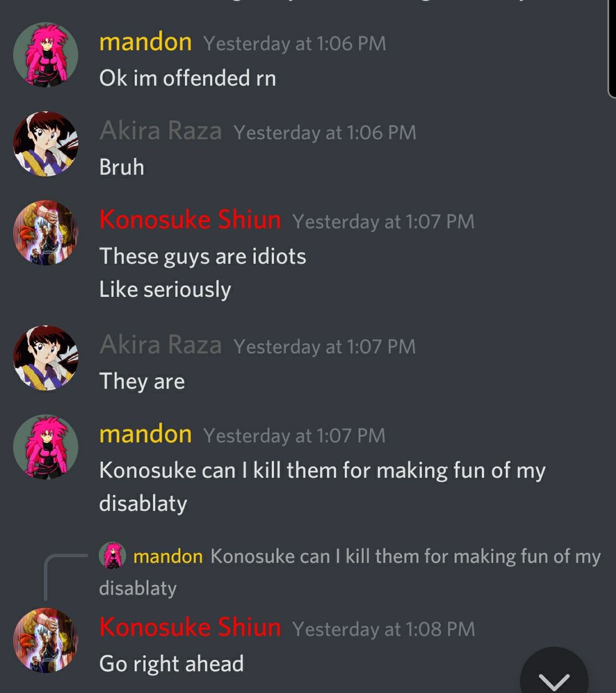Tap Akira Raza's avatar beside 'They are'
The image size is (616, 693).
(46, 358)
